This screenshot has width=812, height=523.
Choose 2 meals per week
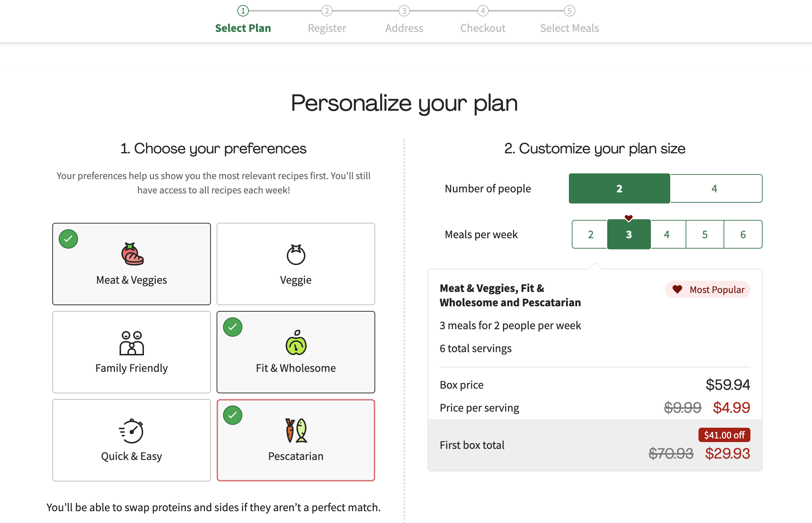(590, 235)
